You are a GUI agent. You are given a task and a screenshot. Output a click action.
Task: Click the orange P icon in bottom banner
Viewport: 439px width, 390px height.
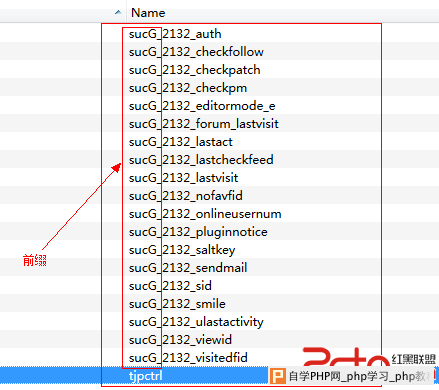277,376
